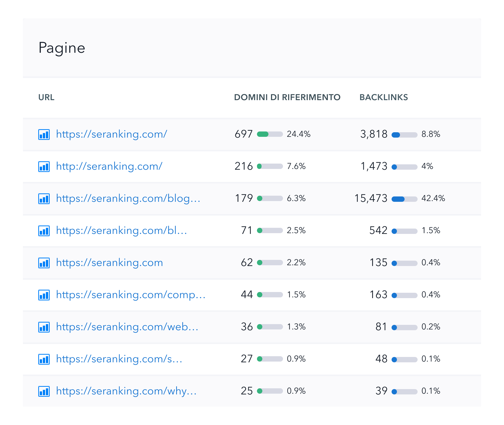The image size is (504, 425).
Task: Click the green 24.4% referring domains bar
Action: tap(270, 134)
